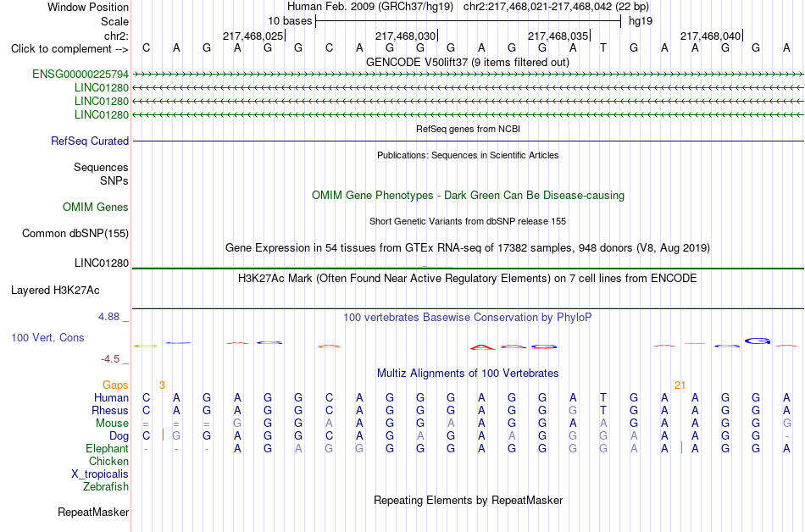Click the Short Genetic Variants dbSNP title
The image size is (805, 532).
pos(468,222)
